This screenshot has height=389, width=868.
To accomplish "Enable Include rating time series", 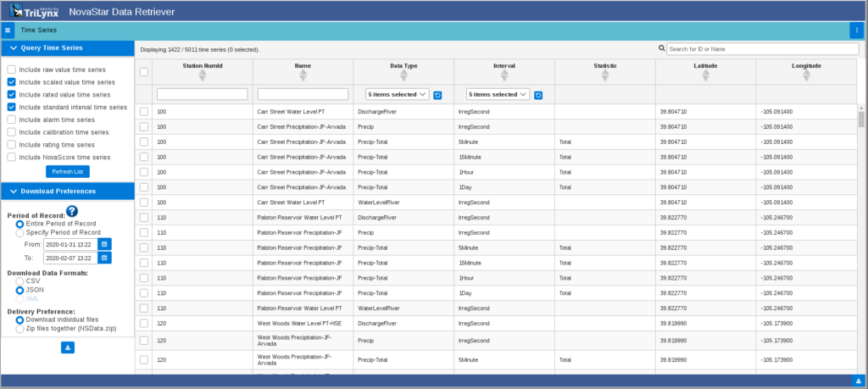I will [11, 144].
